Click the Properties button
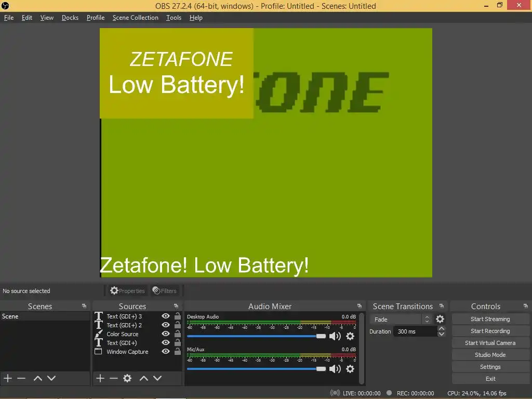Screen dimensions: 532x399 click(x=127, y=291)
